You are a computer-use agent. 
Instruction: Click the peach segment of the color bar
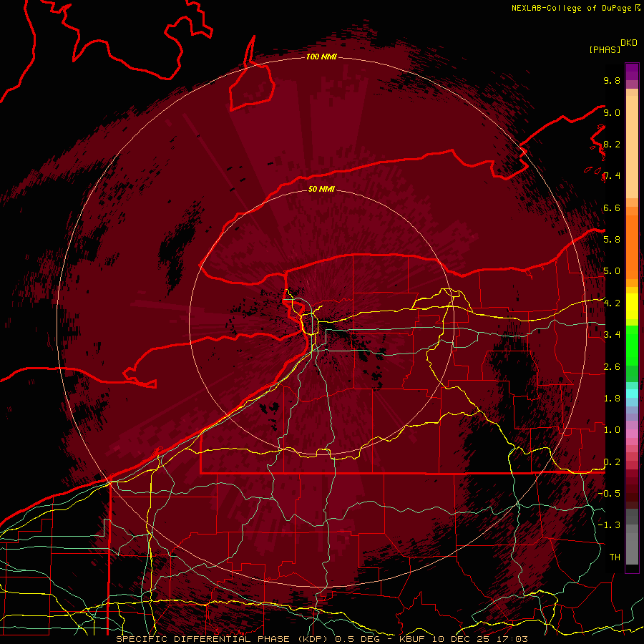(x=632, y=147)
